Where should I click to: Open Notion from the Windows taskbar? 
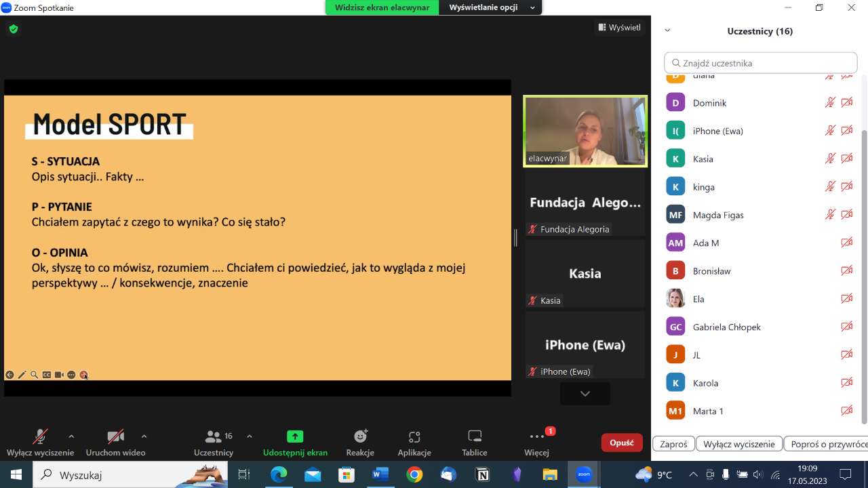[x=482, y=474]
